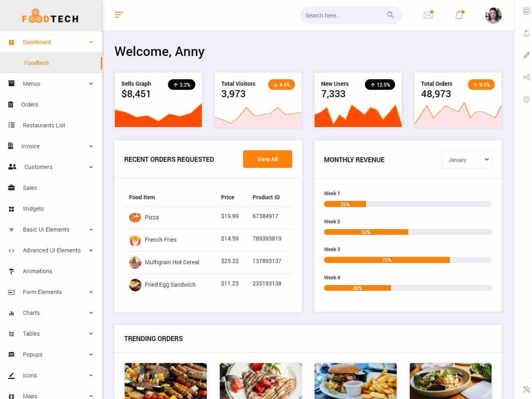The image size is (532, 399).
Task: Expand the Basic UI Elements chevron
Action: click(91, 230)
